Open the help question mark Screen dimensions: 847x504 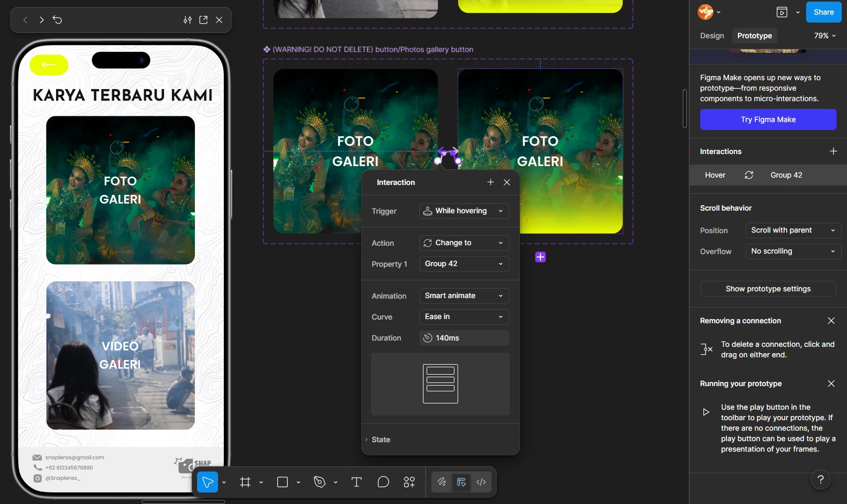(821, 479)
